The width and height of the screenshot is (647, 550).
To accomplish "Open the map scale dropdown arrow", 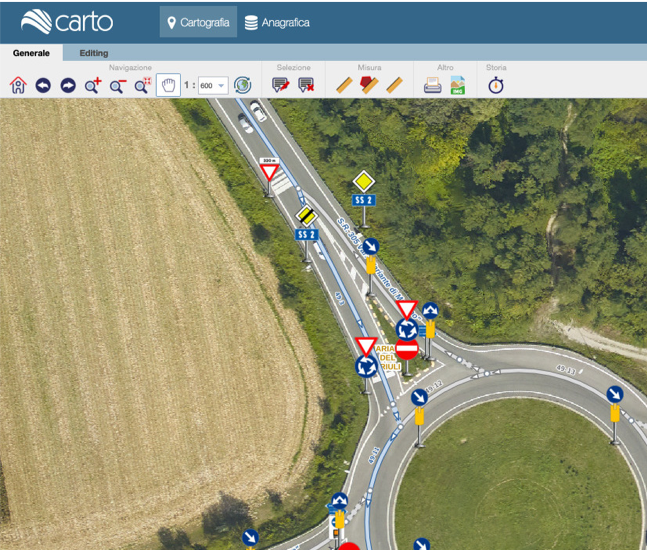I will [x=222, y=86].
